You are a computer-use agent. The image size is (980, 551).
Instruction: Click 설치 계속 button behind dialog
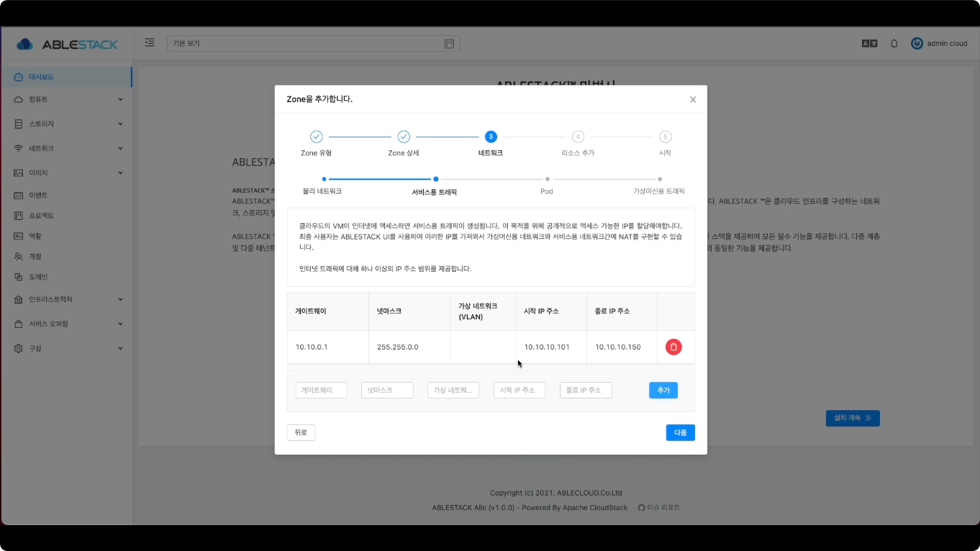[x=853, y=418]
